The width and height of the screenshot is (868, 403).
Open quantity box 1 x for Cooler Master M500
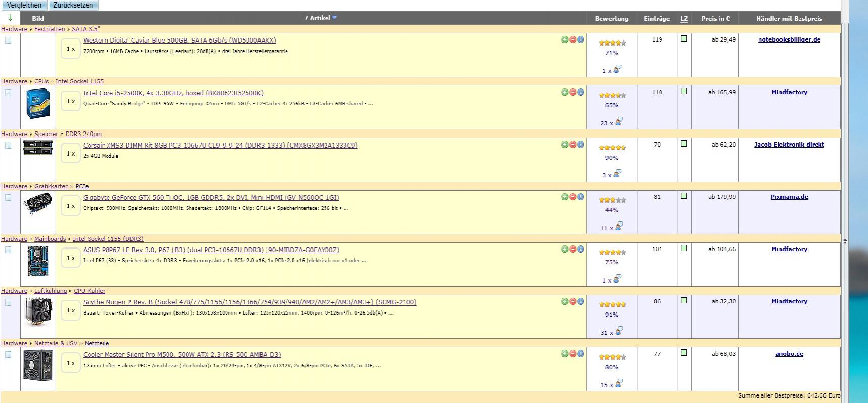tap(71, 363)
